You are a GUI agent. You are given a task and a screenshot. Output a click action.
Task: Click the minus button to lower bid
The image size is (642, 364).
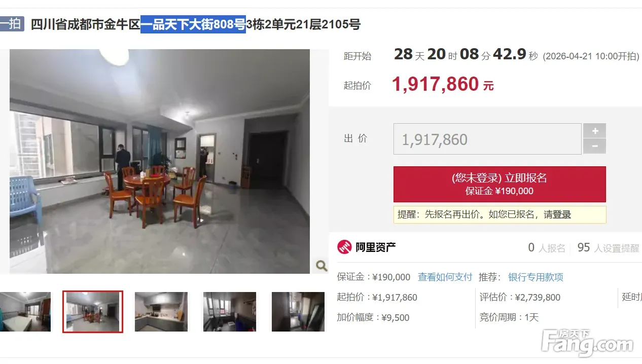click(595, 147)
